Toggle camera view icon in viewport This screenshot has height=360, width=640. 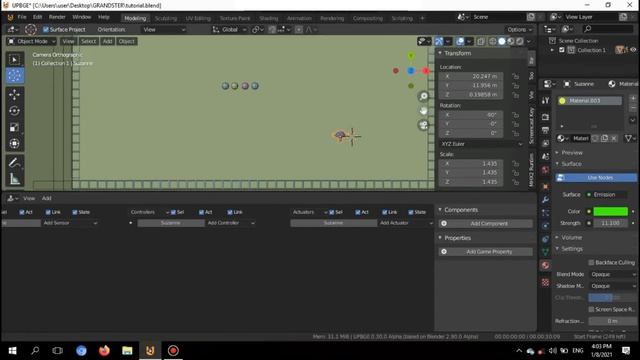coord(424,125)
